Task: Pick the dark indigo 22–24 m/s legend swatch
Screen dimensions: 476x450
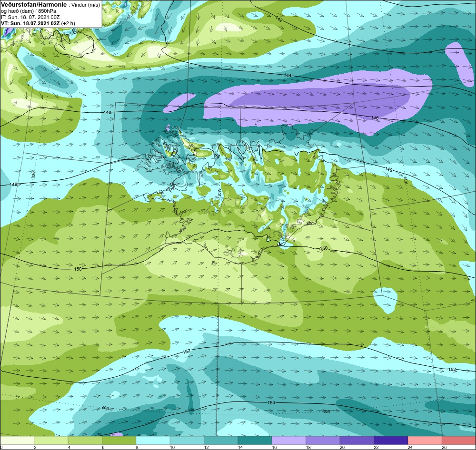Action: (x=391, y=440)
